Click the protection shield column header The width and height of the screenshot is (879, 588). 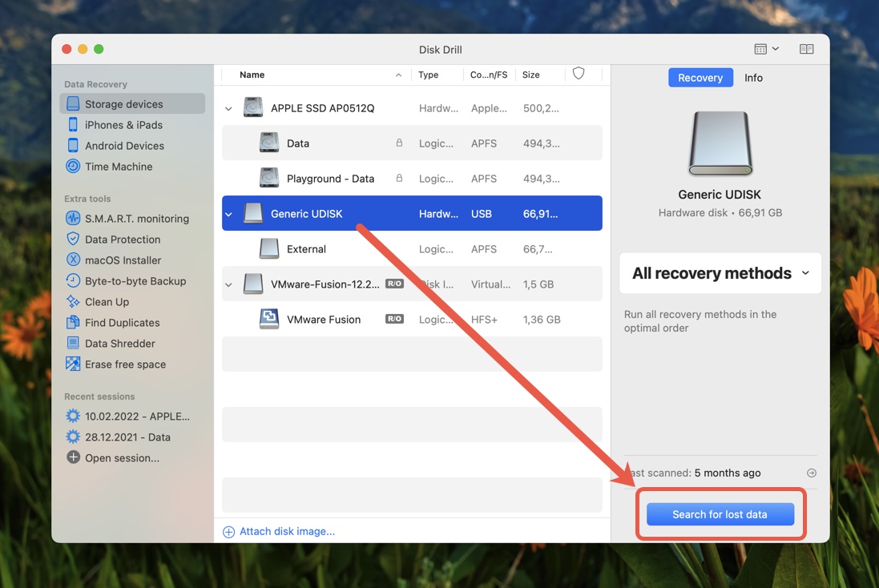tap(579, 74)
